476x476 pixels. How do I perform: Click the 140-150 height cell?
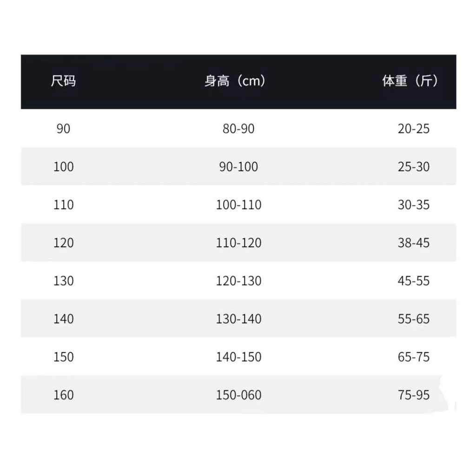(x=238, y=357)
